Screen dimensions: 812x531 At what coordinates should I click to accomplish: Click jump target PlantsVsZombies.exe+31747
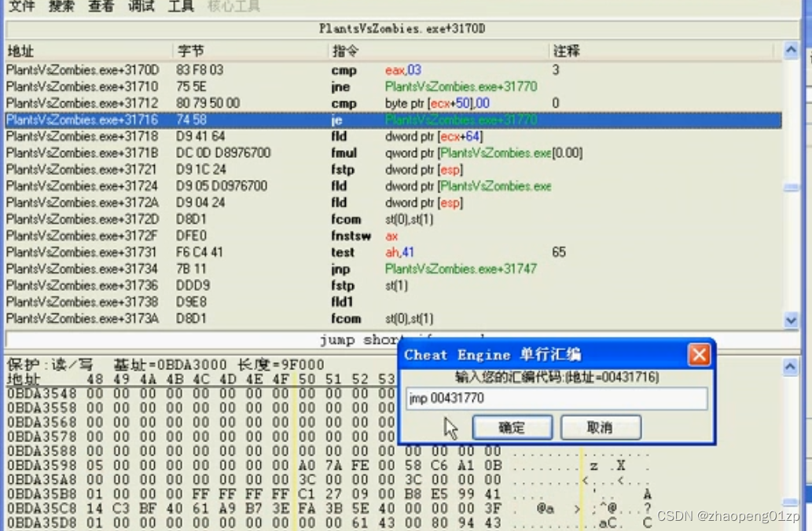pos(461,269)
